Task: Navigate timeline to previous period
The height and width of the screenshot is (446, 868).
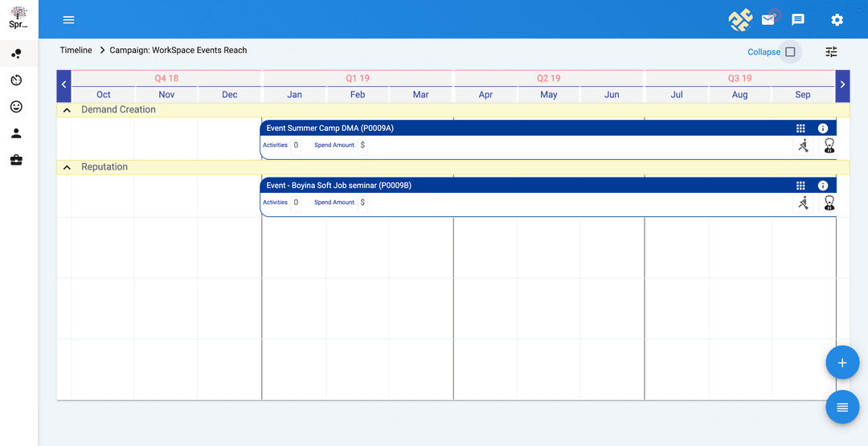Action: tap(63, 84)
